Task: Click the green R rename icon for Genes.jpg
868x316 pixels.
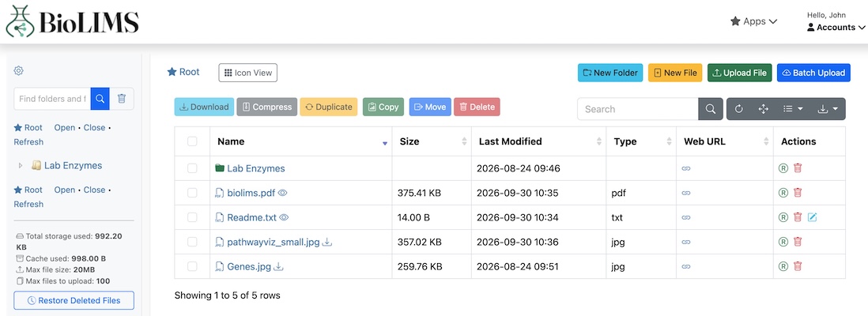Action: point(783,265)
